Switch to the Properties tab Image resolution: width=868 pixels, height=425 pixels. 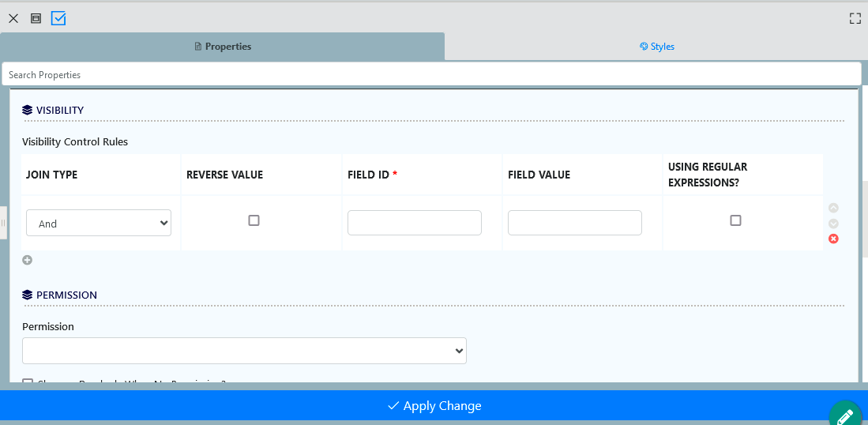(x=222, y=47)
